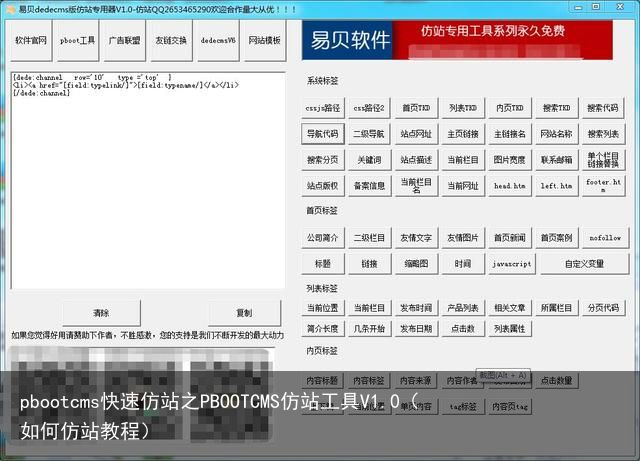
Task: Insert the 当前网址 tag
Action: click(463, 186)
